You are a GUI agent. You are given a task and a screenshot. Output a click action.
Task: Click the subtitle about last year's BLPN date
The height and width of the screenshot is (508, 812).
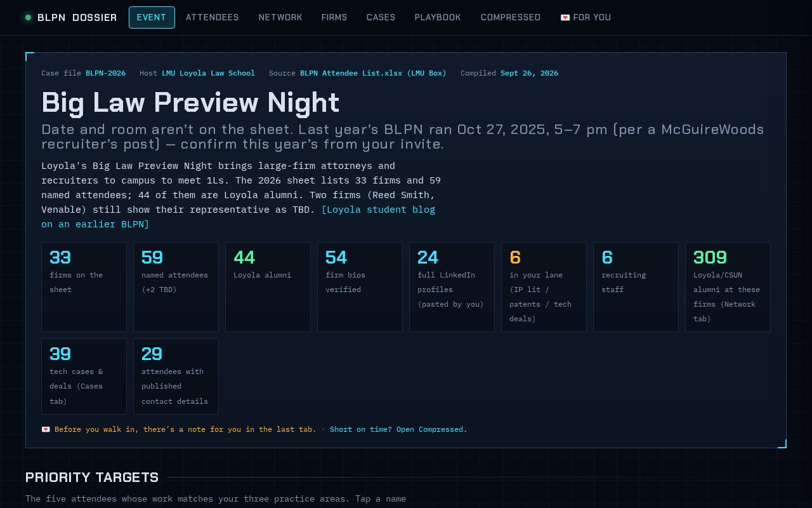(403, 137)
